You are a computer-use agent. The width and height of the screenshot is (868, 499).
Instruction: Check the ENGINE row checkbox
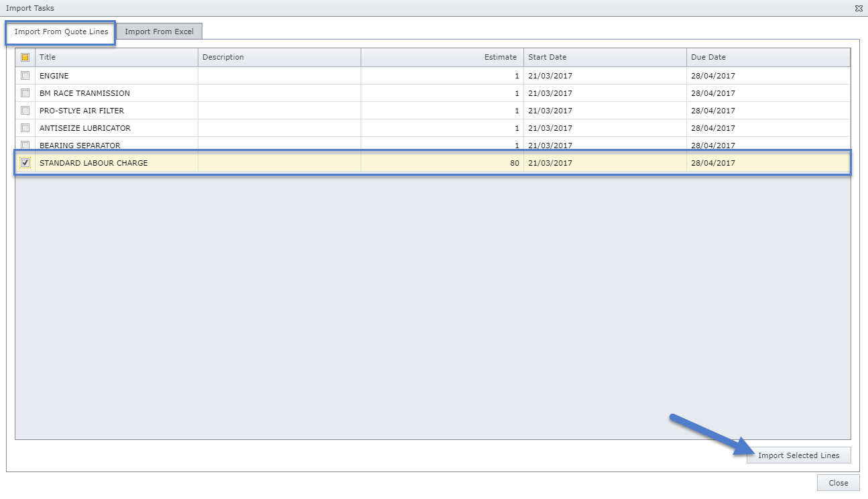[x=25, y=76]
